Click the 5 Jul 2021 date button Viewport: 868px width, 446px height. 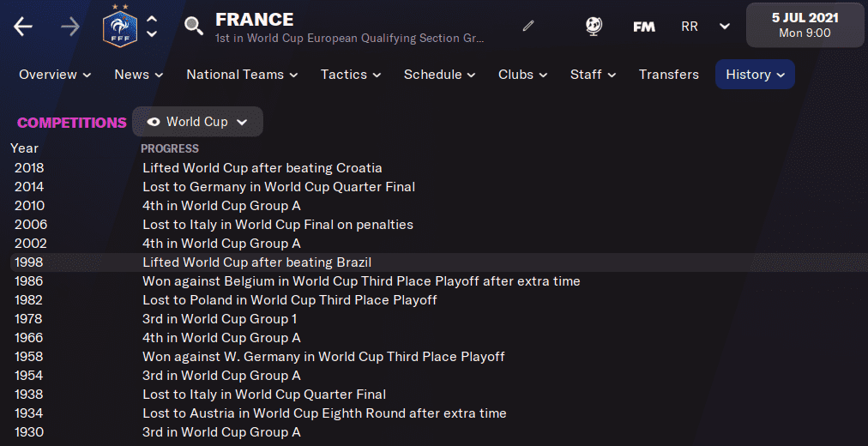pos(805,25)
